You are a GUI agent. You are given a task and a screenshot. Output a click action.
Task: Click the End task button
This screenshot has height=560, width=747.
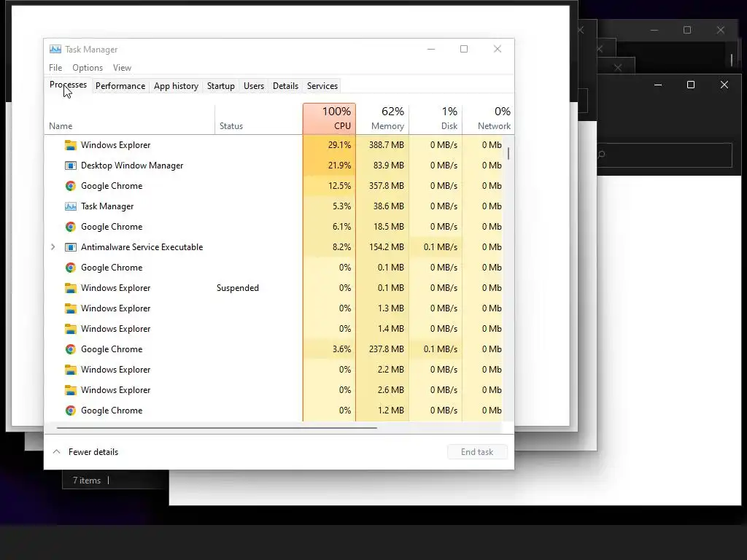click(x=477, y=452)
